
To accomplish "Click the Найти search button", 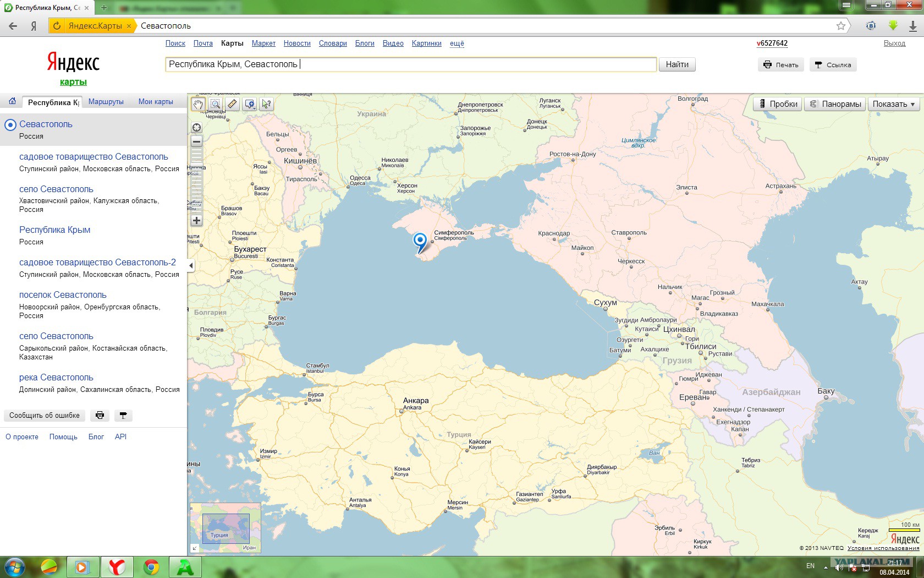I will (x=677, y=64).
